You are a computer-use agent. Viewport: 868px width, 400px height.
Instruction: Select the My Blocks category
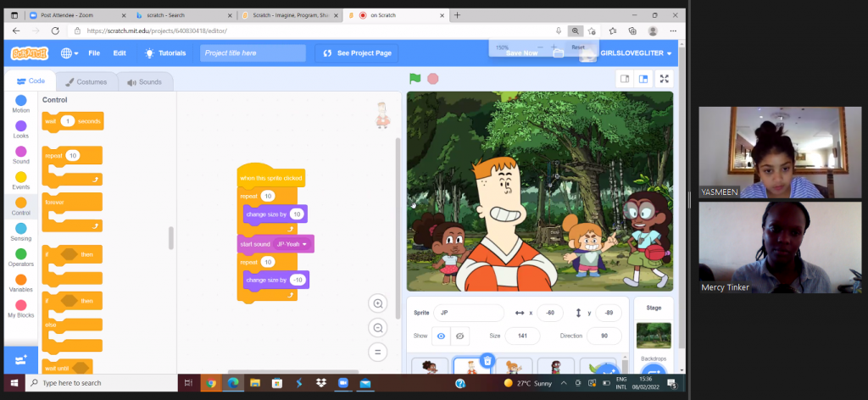[x=21, y=308]
